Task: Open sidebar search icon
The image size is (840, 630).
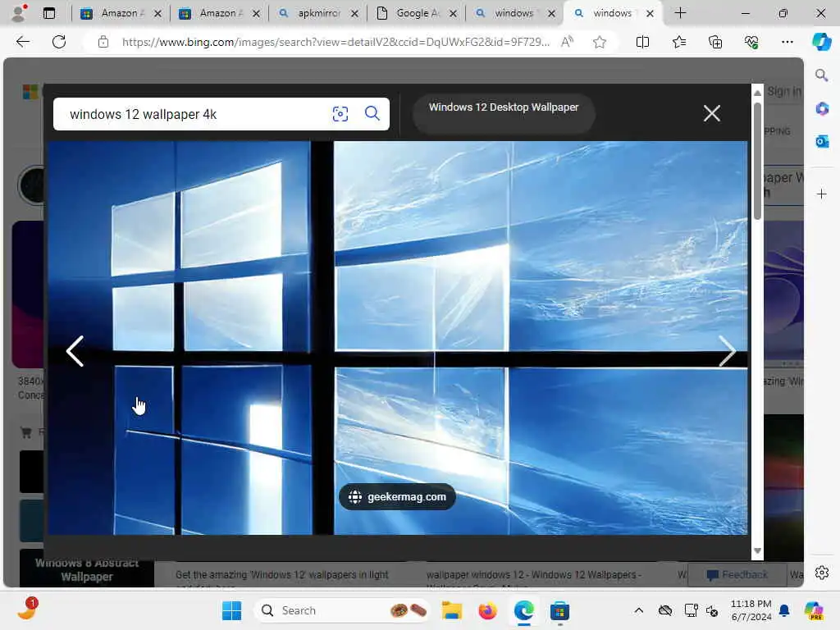Action: tap(821, 75)
